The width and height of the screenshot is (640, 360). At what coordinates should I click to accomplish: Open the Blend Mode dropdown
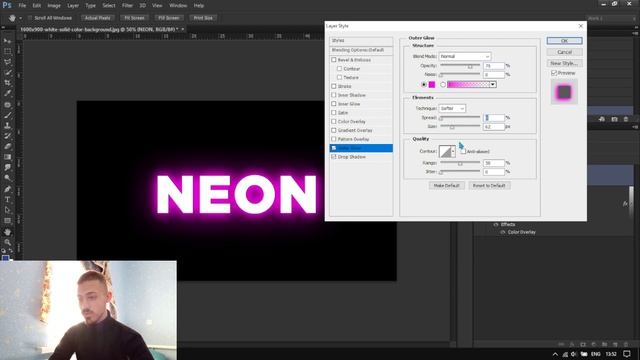tap(465, 56)
